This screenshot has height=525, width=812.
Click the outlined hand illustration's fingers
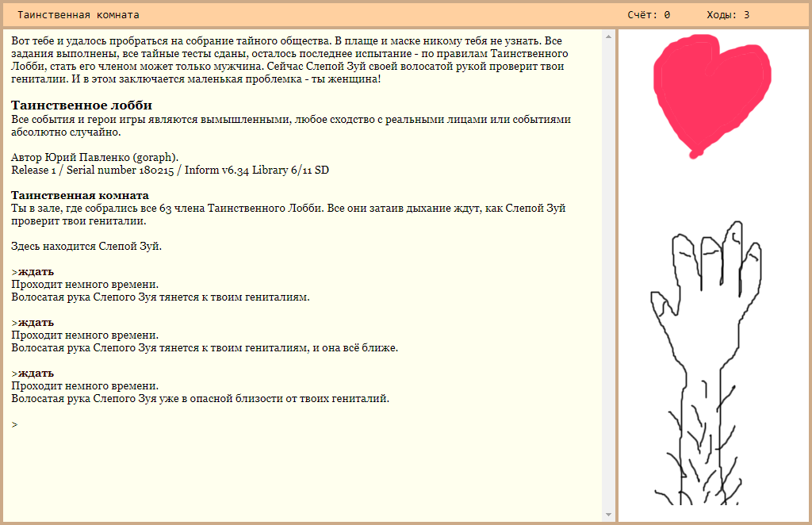click(x=714, y=254)
